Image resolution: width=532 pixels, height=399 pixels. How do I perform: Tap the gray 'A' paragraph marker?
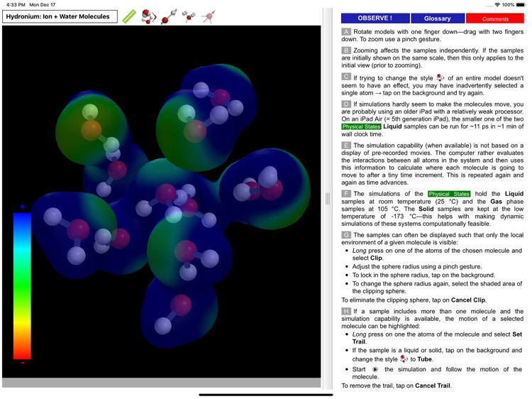tap(346, 32)
